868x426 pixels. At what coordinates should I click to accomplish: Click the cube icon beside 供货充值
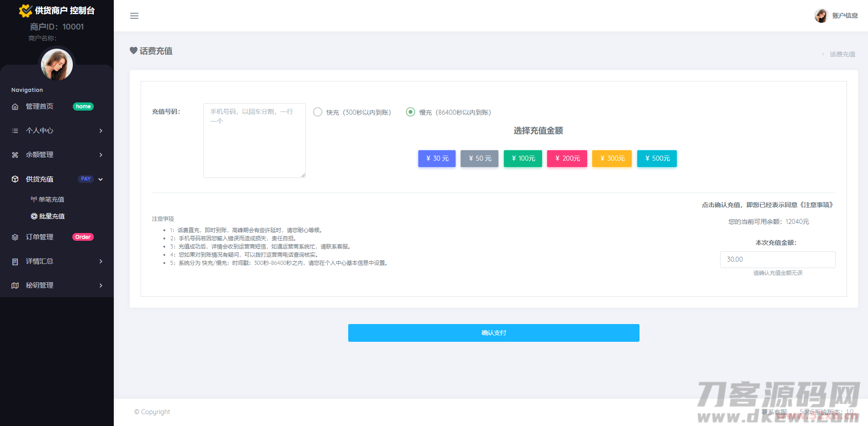click(x=15, y=179)
